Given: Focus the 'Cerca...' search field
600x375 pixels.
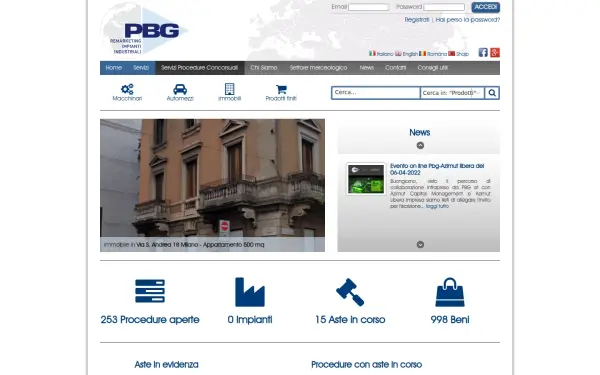Looking at the screenshot, I should 376,93.
